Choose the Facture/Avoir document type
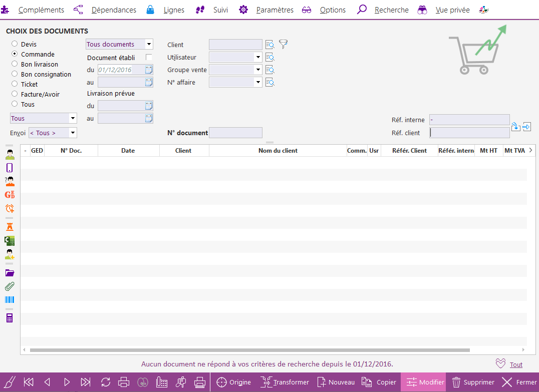The image size is (539, 392). pyautogui.click(x=15, y=94)
